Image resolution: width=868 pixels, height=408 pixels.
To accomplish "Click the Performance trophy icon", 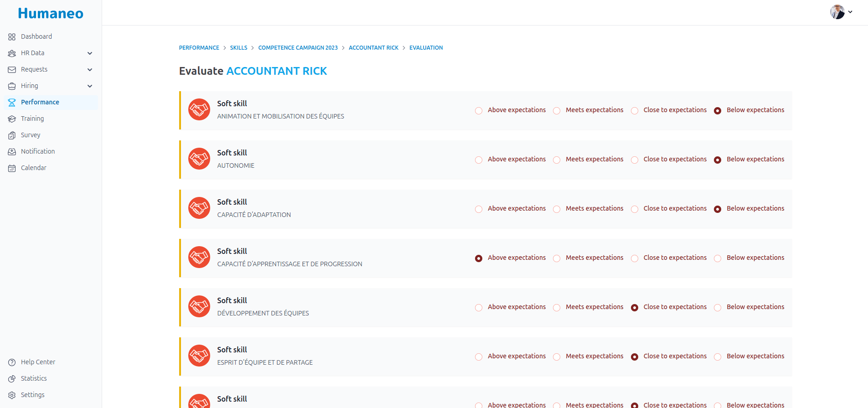I will coord(12,103).
